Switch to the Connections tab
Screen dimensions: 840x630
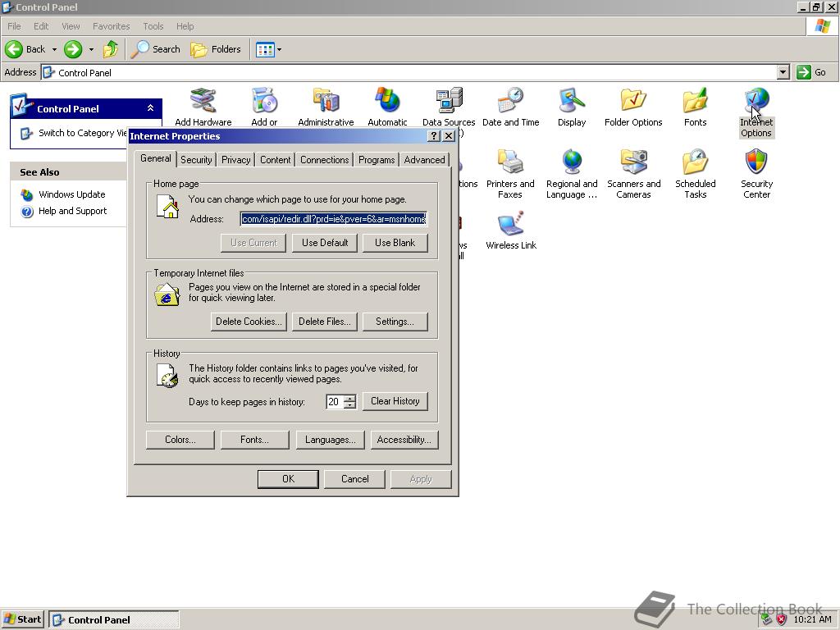point(325,160)
